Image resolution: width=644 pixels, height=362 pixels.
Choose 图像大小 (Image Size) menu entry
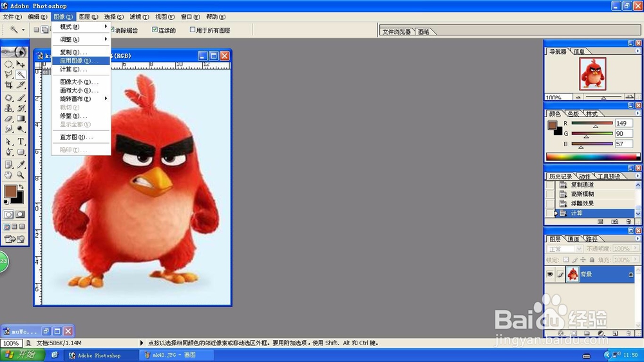pos(81,82)
